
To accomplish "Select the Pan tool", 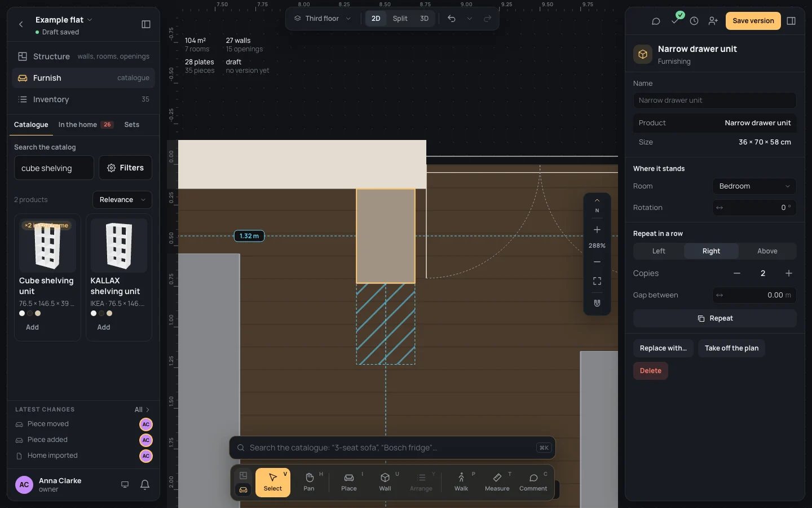I will 309,482.
